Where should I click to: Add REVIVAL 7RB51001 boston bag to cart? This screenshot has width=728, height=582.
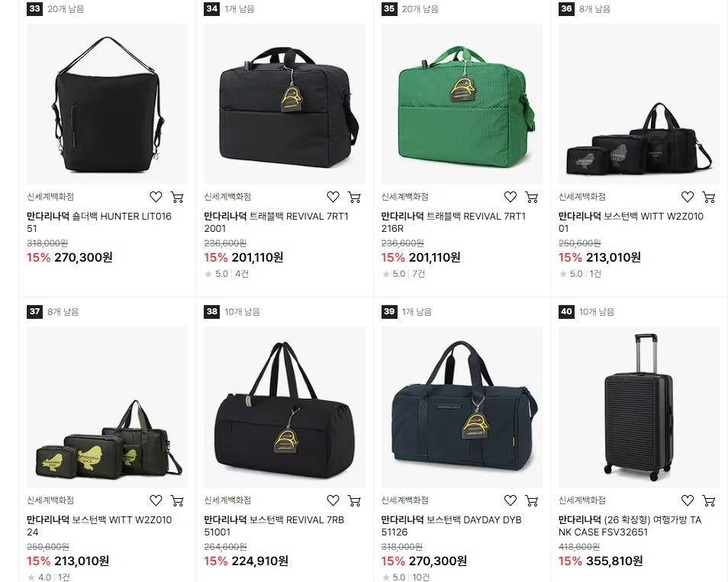[x=354, y=501]
